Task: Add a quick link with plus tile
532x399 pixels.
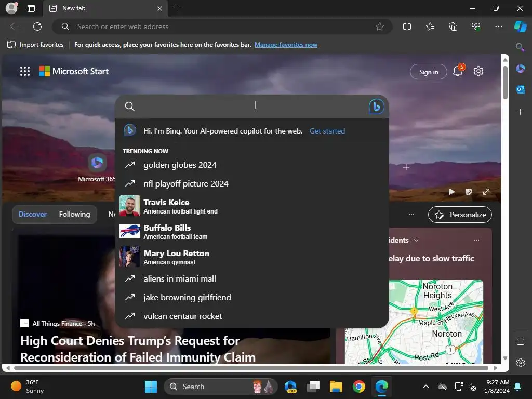Action: click(406, 167)
